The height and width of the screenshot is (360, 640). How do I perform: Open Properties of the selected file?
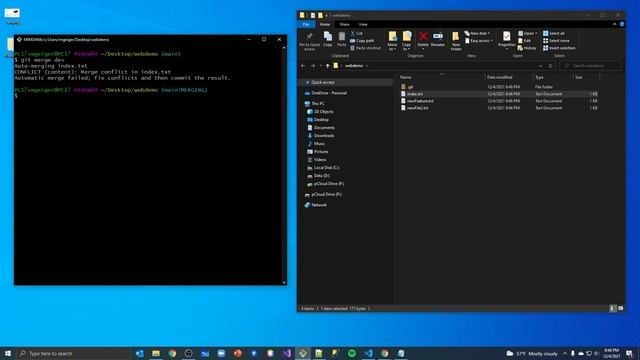click(507, 40)
